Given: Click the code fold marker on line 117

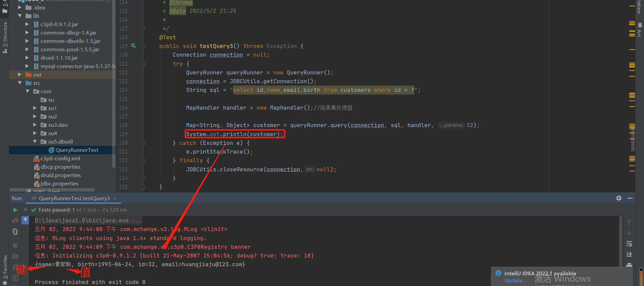Looking at the screenshot, I should (143, 28).
